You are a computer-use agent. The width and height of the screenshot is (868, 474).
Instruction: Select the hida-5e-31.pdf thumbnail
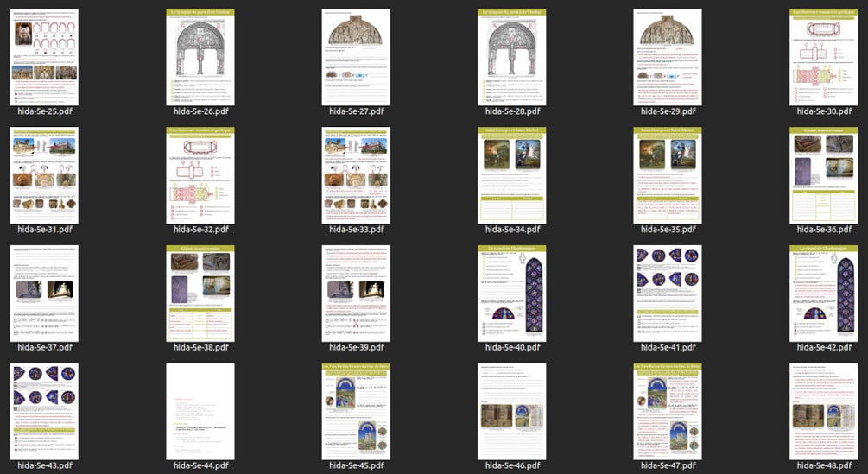click(x=44, y=175)
